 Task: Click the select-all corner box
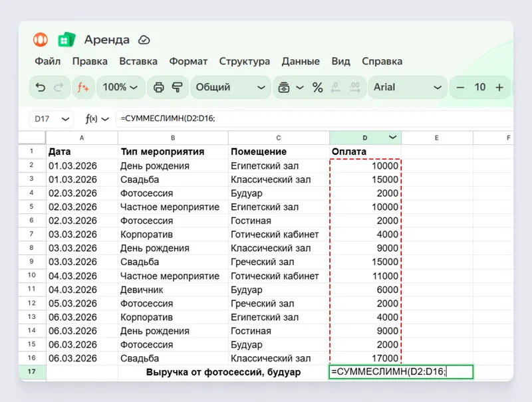pyautogui.click(x=32, y=138)
